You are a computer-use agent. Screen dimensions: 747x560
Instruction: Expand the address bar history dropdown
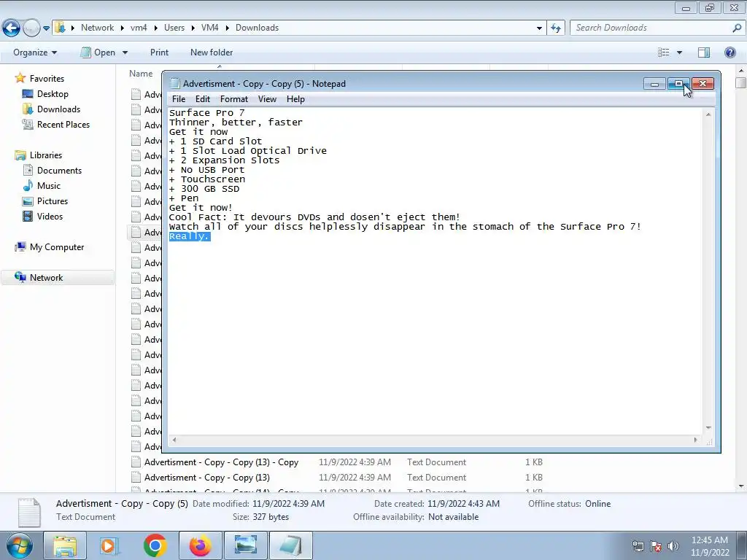click(539, 28)
